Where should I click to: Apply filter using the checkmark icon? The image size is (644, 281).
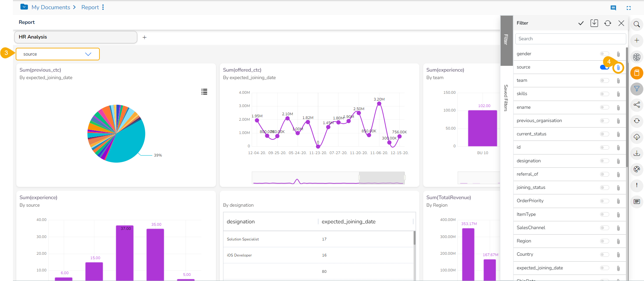[581, 23]
